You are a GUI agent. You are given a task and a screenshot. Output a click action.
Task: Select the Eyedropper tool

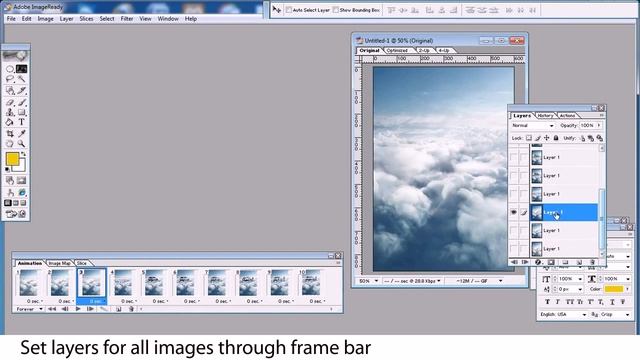point(22,133)
